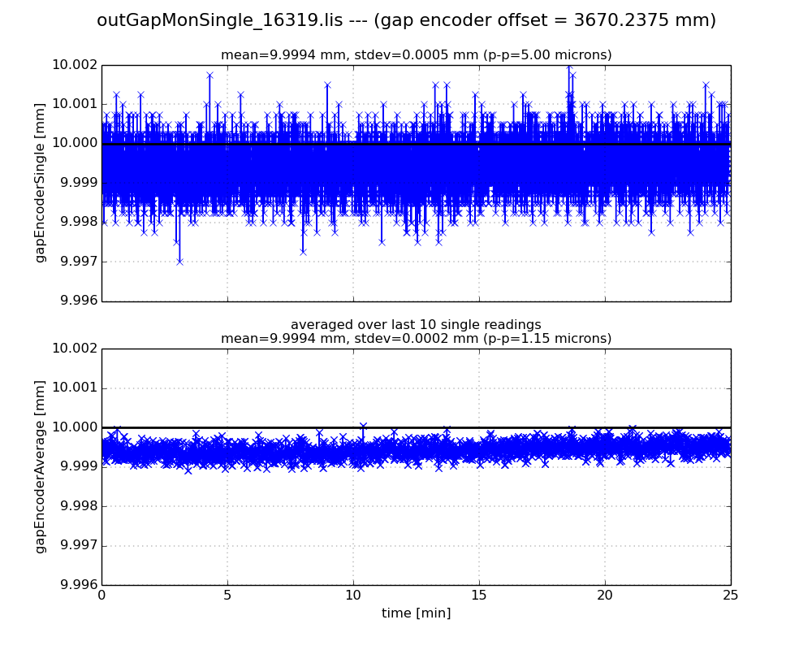
Task: Click the 10.001 tick label on the lower plot
Action: tap(75, 388)
